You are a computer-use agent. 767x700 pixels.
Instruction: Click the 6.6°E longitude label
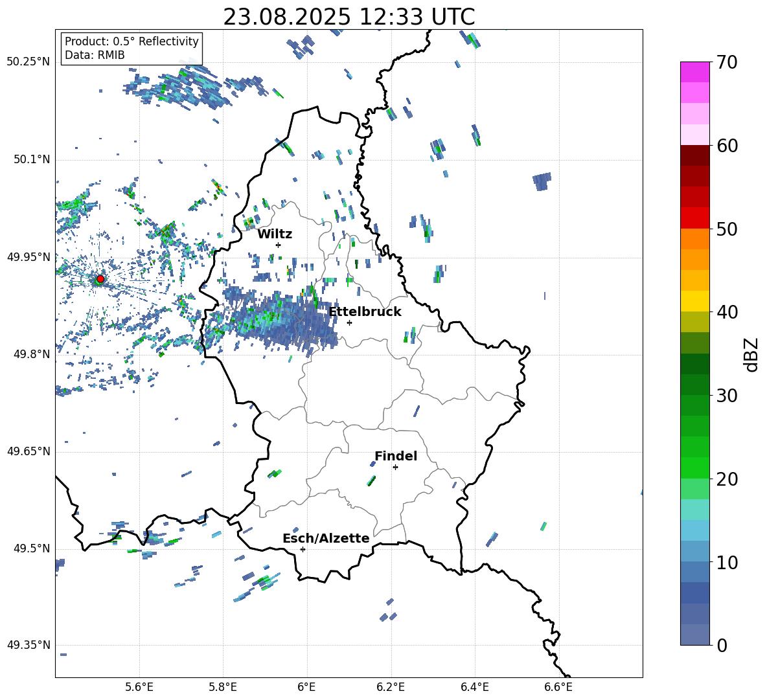pos(558,687)
